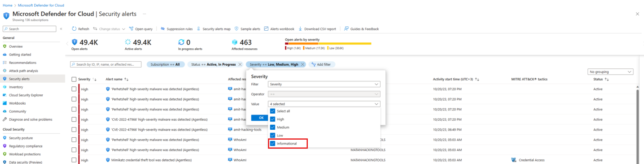Open the No grouping dropdown
The height and width of the screenshot is (164, 644).
point(610,72)
